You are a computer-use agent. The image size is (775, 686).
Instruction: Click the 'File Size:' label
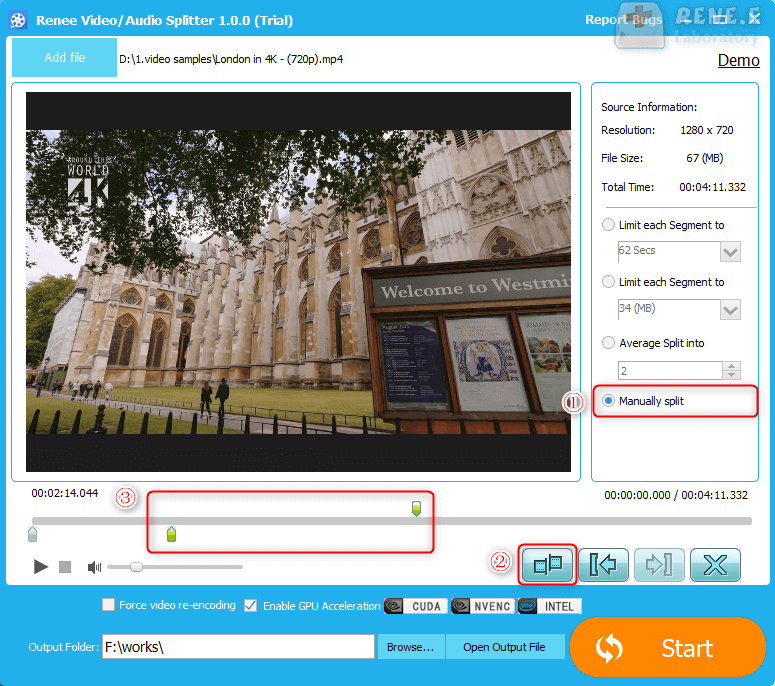tap(622, 158)
